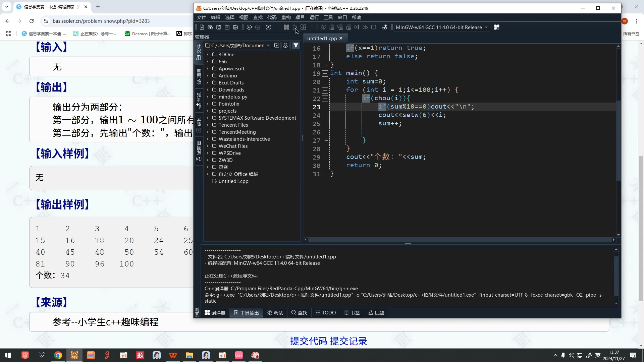Screen dimensions: 644x362
Task: Click the locate current file icon
Action: pyautogui.click(x=285, y=46)
